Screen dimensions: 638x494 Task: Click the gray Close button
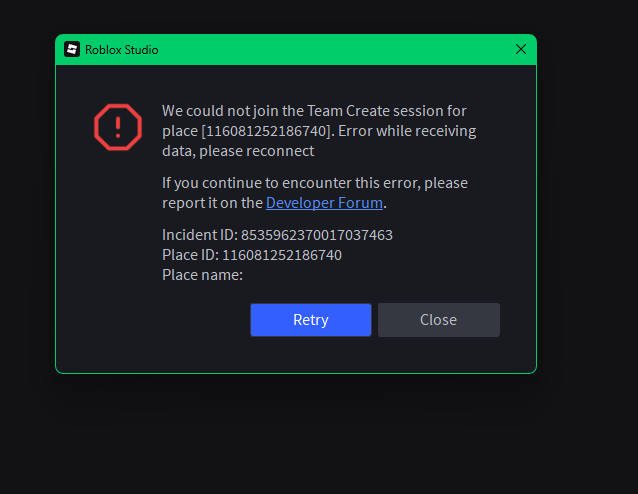click(438, 320)
